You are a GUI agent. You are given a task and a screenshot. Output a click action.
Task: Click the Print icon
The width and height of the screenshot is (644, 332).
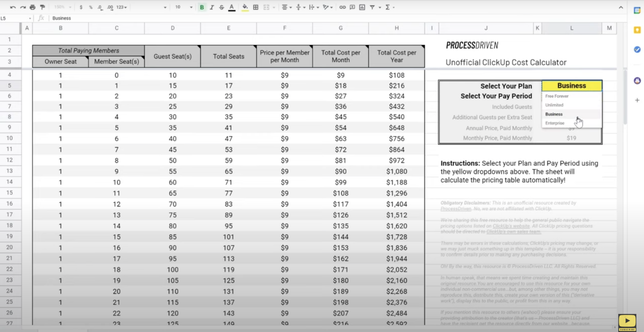(32, 7)
